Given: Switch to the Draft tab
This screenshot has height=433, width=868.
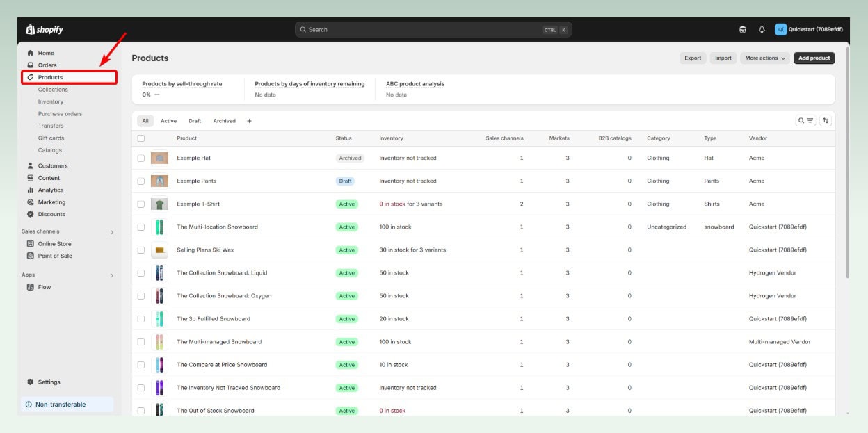Looking at the screenshot, I should [x=195, y=121].
